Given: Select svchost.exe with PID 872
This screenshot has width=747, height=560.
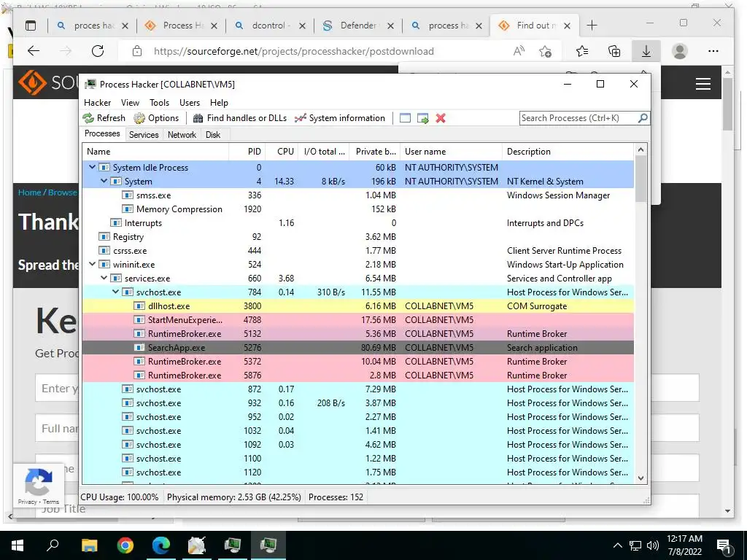Looking at the screenshot, I should [x=357, y=389].
